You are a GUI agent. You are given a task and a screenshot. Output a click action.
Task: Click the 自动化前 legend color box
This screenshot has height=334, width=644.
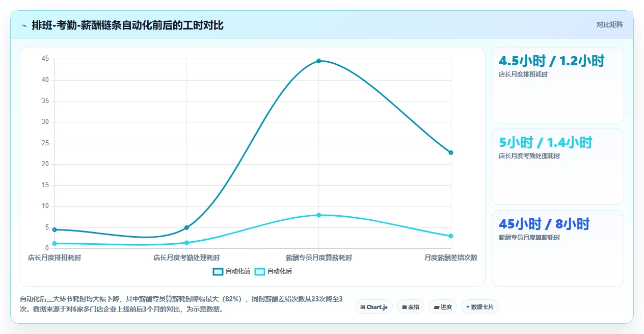(x=218, y=271)
